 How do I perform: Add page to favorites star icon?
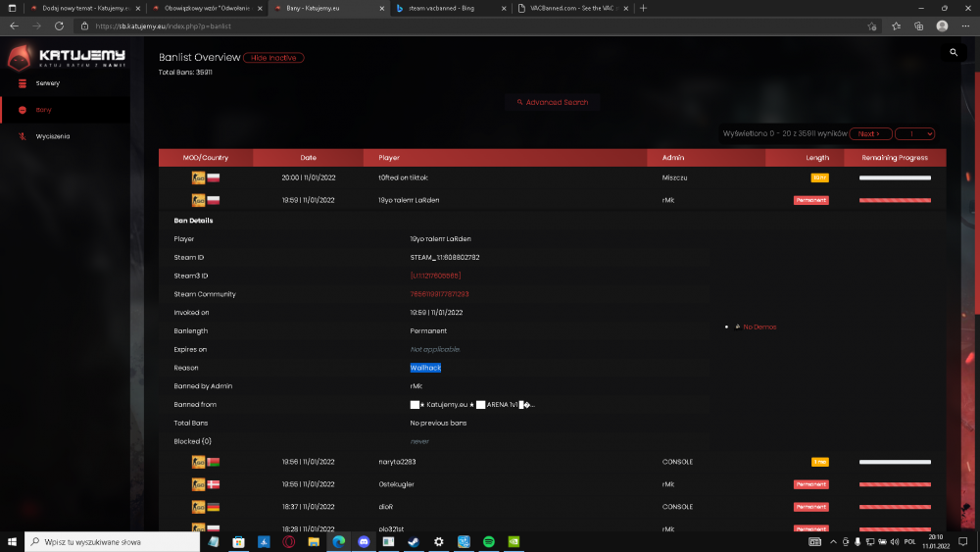872,26
